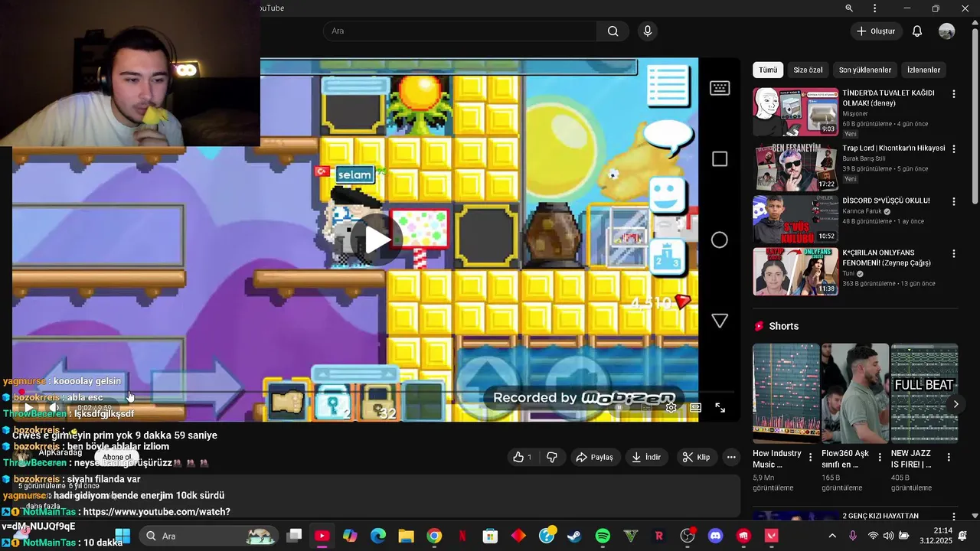Open the Oluştur create button

[x=876, y=31]
